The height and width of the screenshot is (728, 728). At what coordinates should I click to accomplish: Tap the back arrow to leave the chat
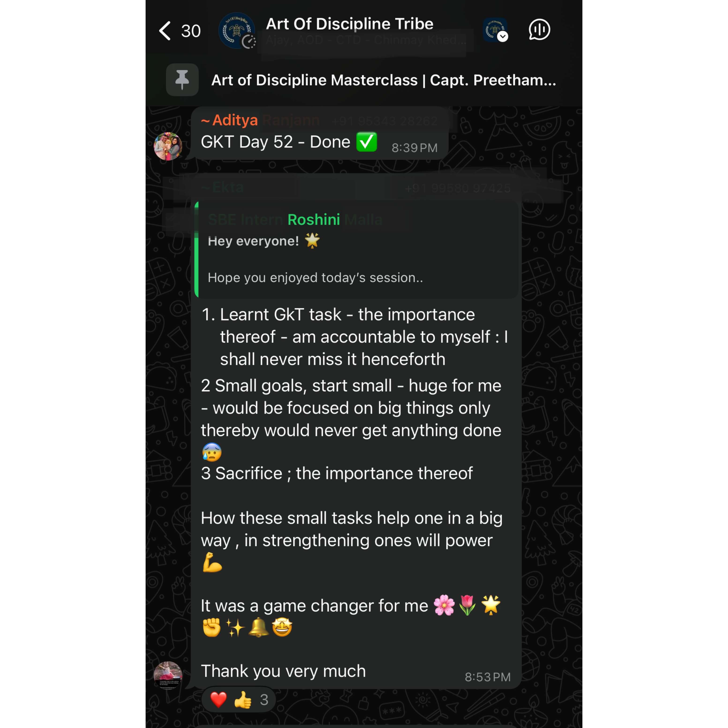point(165,31)
